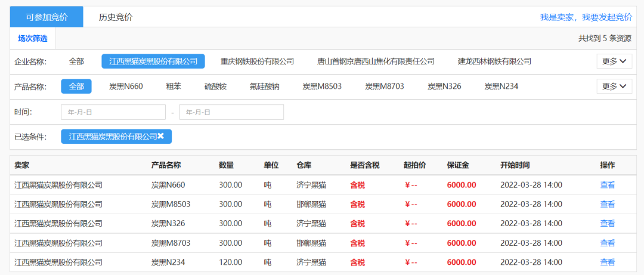Click the 操作 column header
This screenshot has width=644, height=275.
coord(608,165)
